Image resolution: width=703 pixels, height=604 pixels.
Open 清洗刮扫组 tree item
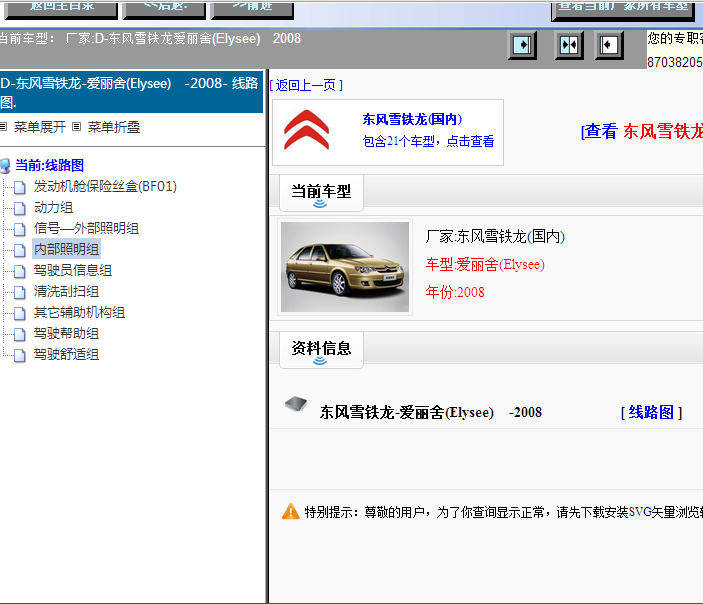tap(66, 291)
